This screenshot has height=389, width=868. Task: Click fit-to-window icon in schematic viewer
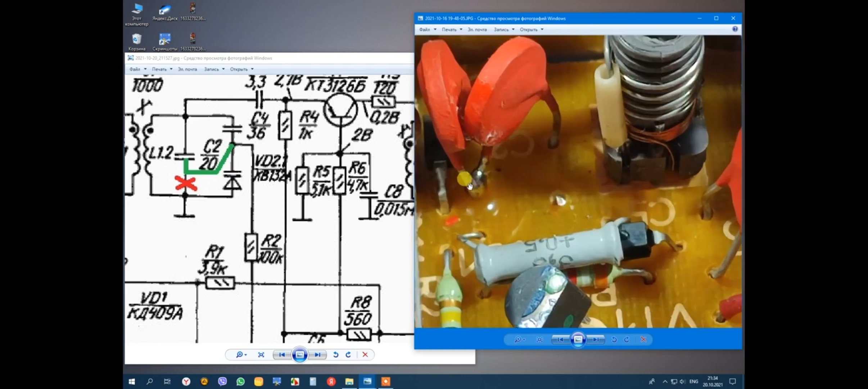click(x=261, y=355)
